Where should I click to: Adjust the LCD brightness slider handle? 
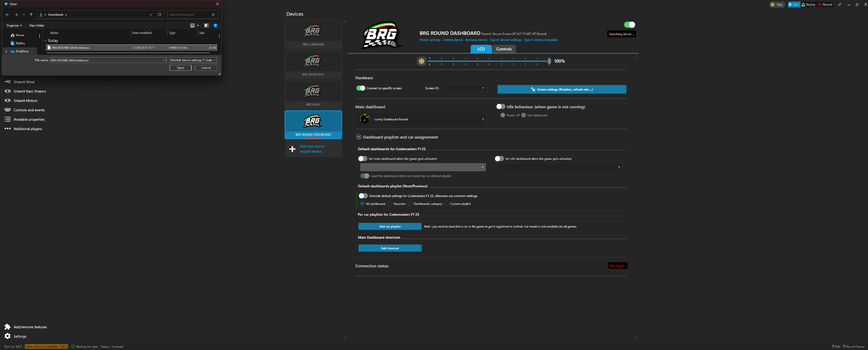(x=549, y=61)
